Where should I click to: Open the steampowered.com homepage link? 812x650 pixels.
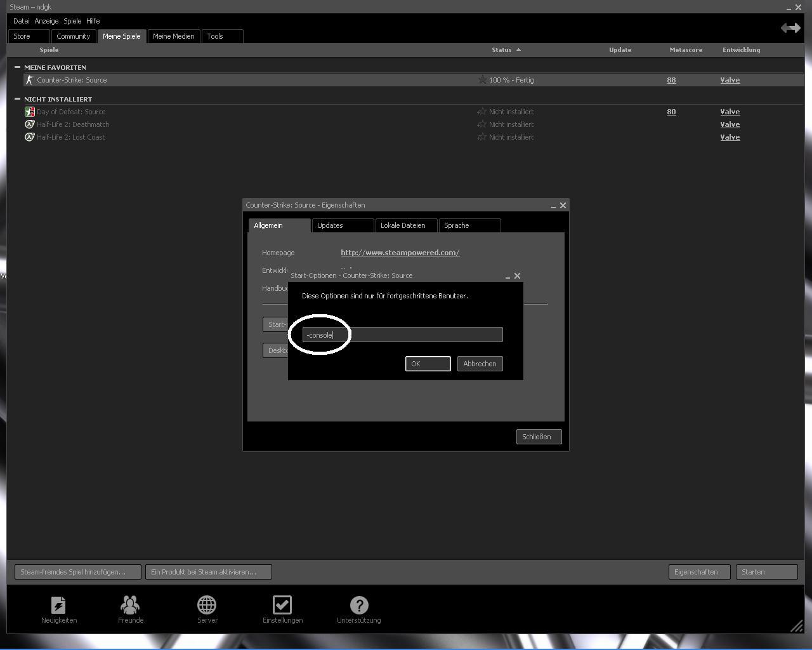[x=400, y=253]
